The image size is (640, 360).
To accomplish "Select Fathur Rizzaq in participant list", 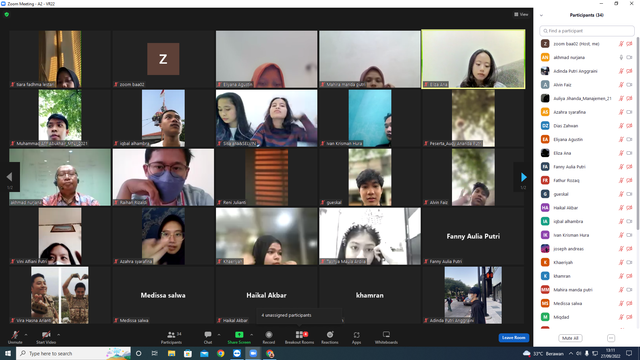I will tap(587, 180).
